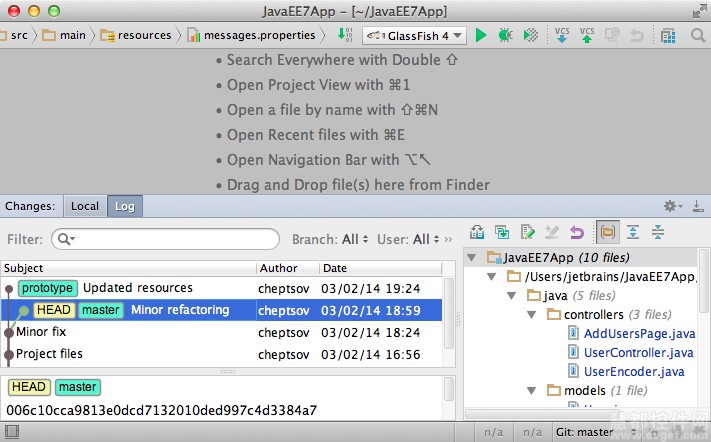Update project via VCS down-arrow icon
Screen dimensions: 711x442
click(562, 35)
